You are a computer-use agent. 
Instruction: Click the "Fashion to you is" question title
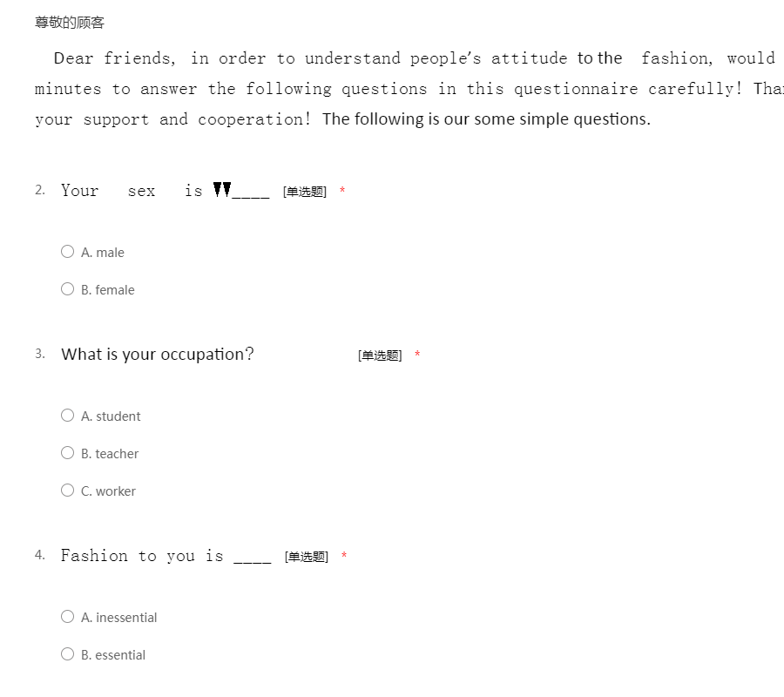click(142, 556)
